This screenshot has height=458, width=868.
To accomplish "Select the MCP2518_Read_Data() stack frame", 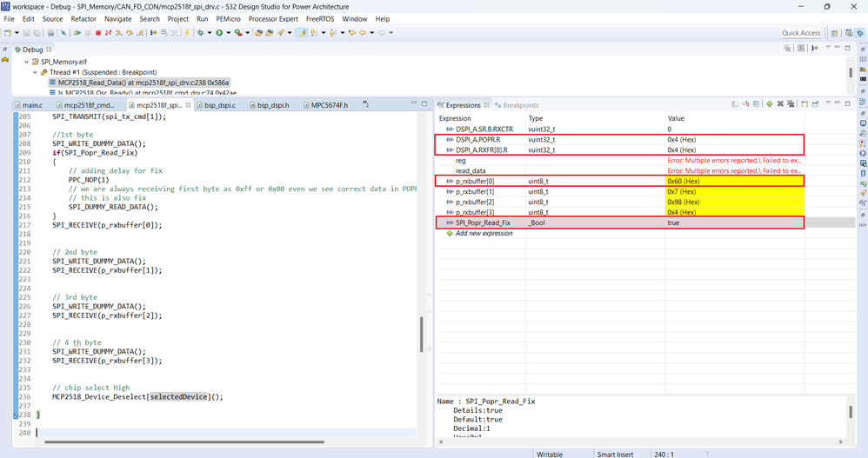I will click(139, 83).
